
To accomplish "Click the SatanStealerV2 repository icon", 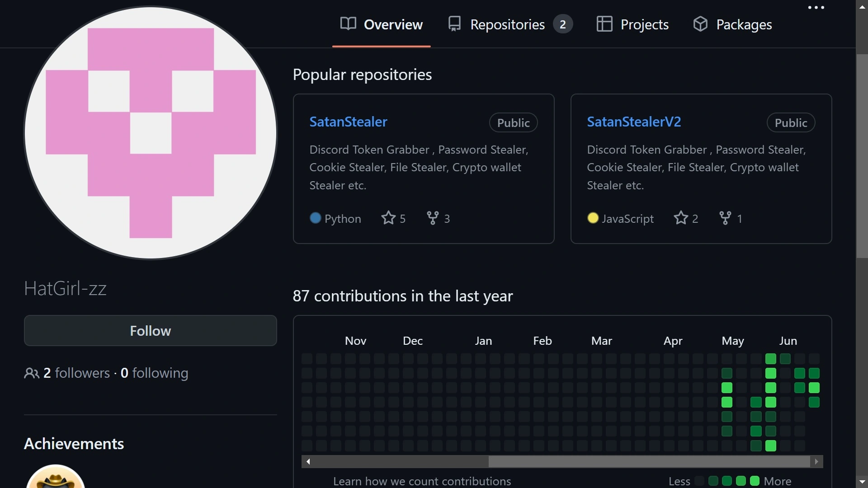I will (634, 121).
